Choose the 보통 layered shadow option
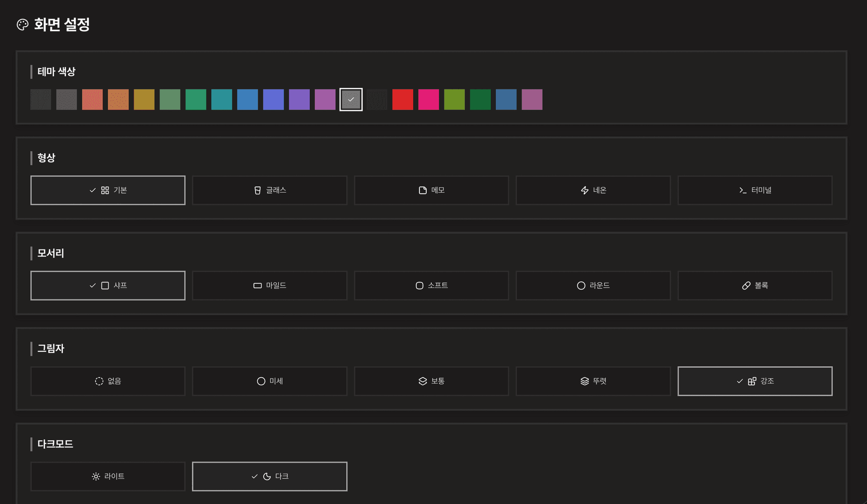The height and width of the screenshot is (504, 867). pos(431,381)
